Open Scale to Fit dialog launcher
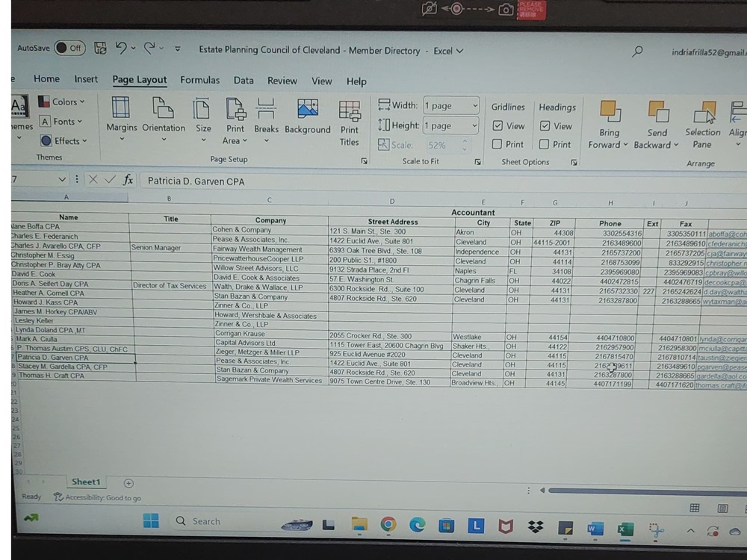The width and height of the screenshot is (747, 560). click(x=477, y=162)
